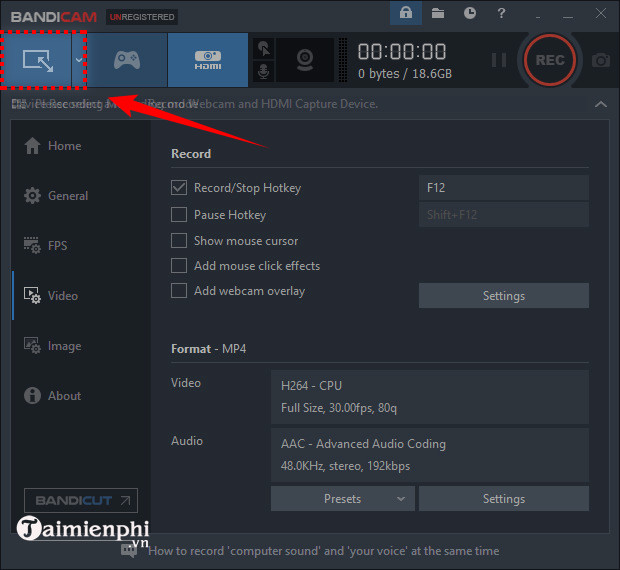Open Record section Settings button

pos(504,296)
